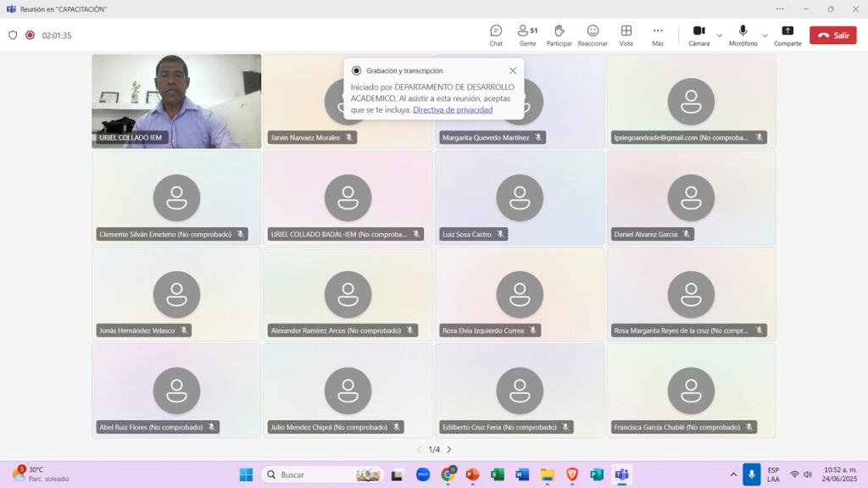Image resolution: width=868 pixels, height=488 pixels.
Task: Go to next participant page arrow
Action: (x=449, y=450)
